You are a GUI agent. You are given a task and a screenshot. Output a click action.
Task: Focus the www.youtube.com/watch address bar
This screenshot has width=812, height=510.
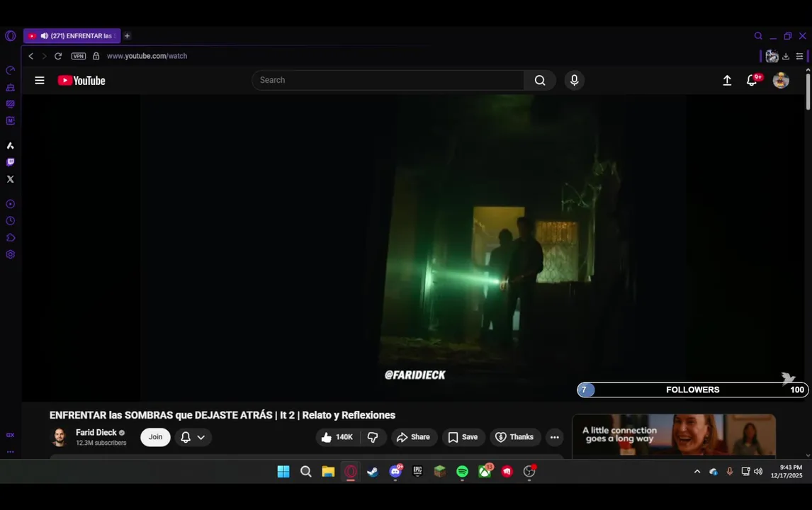click(147, 56)
